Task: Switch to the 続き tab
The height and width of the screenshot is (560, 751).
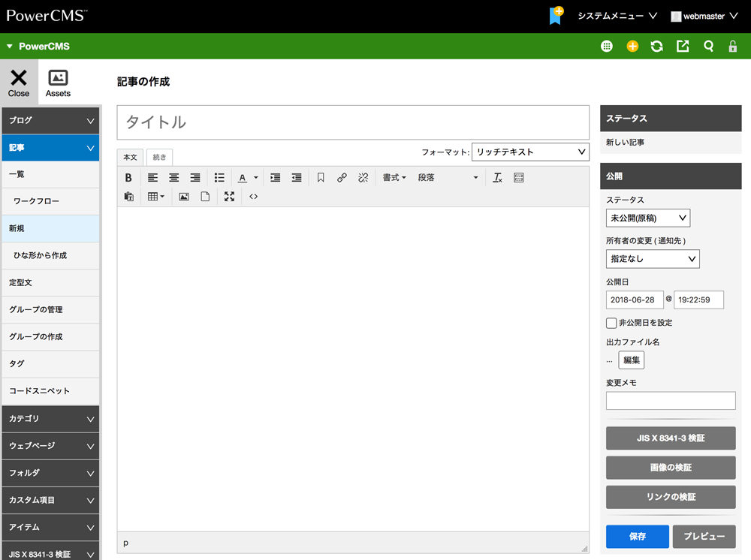Action: pyautogui.click(x=158, y=158)
